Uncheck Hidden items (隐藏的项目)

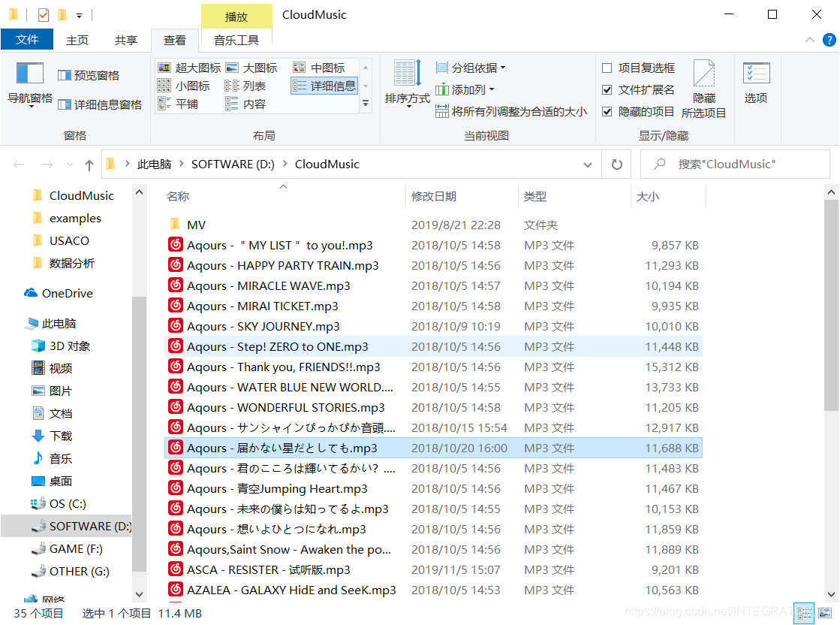click(x=607, y=111)
